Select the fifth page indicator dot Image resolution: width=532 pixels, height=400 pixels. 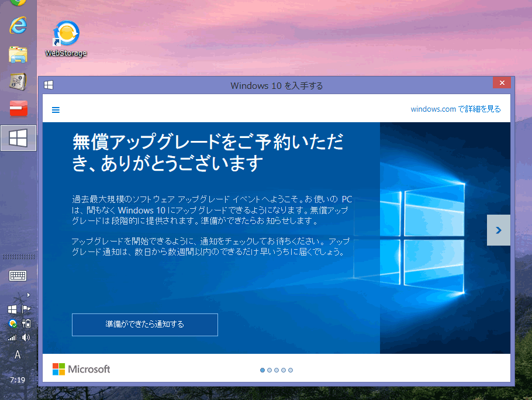[291, 370]
